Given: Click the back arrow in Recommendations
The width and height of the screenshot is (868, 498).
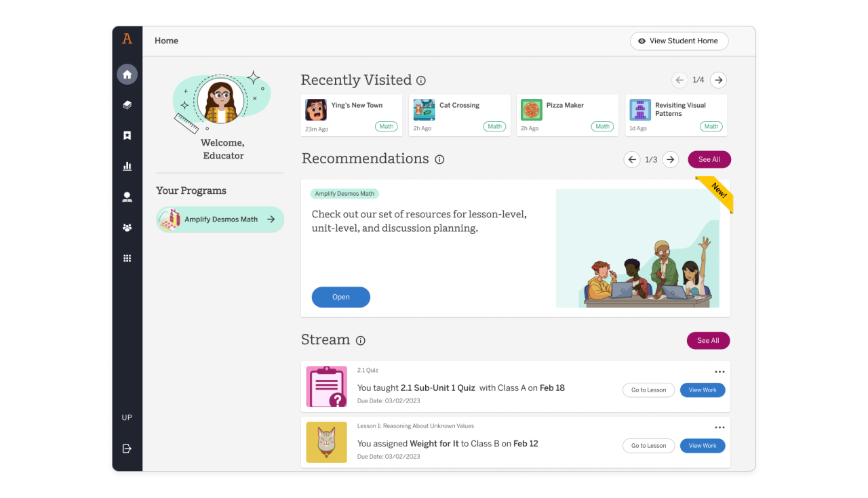Looking at the screenshot, I should (x=631, y=159).
